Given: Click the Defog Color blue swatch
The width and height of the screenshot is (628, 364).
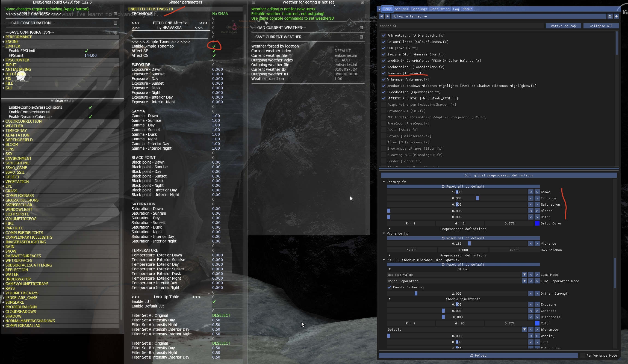Looking at the screenshot, I should [537, 223].
